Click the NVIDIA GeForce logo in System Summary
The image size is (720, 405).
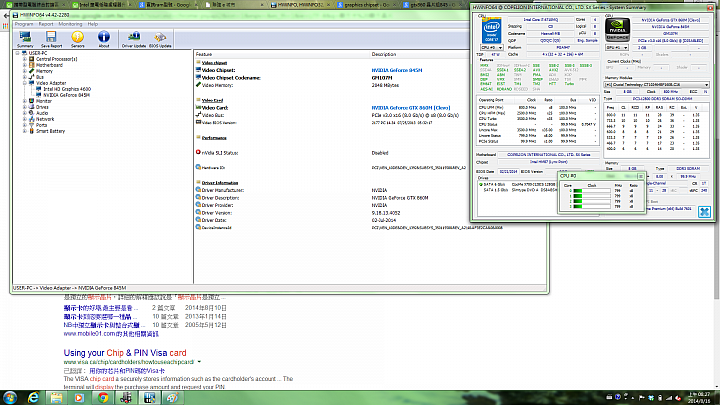tap(617, 30)
